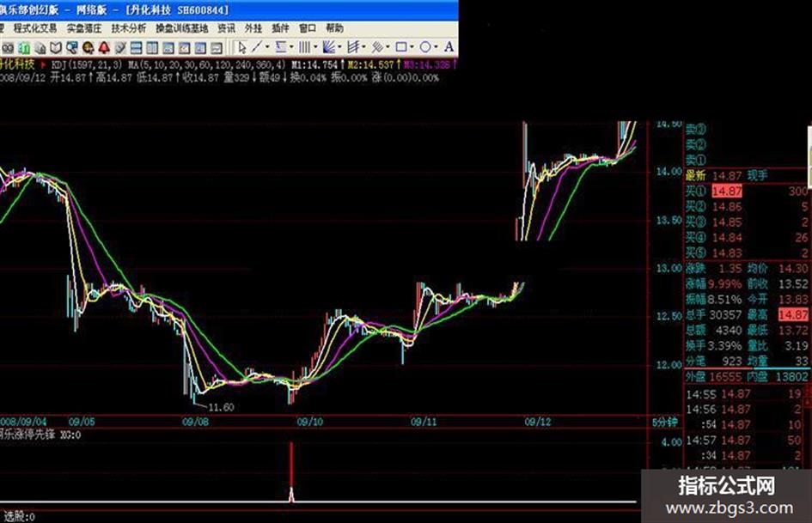
Task: Click the red signal spike in indicator panel
Action: tap(291, 471)
